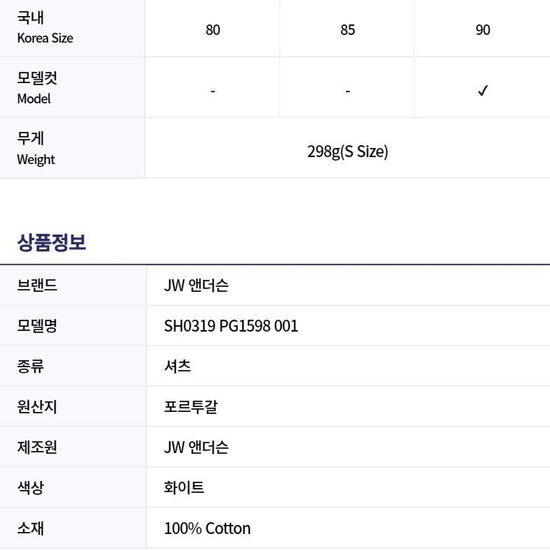Click the 모델컷 Model row header

(72, 87)
